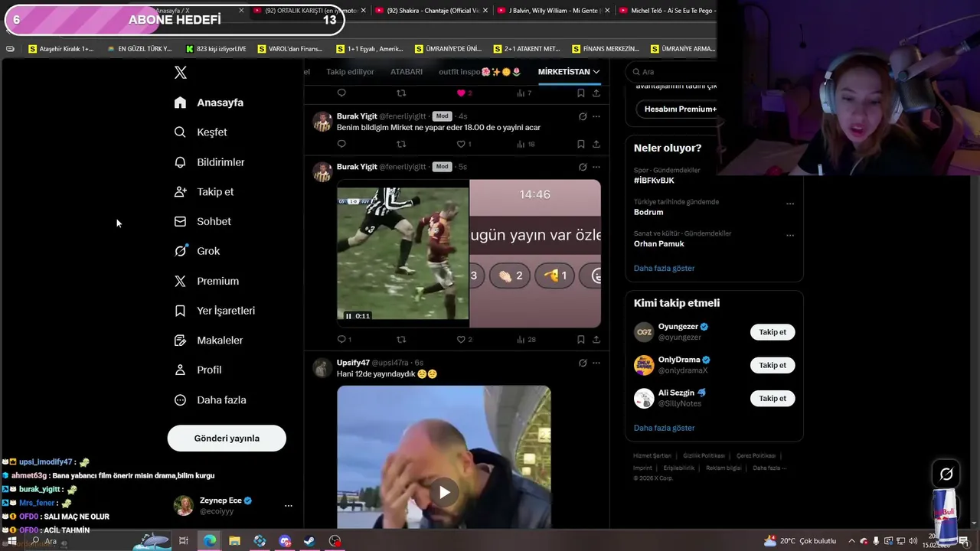Go to Anasayfa in the sidebar
The width and height of the screenshot is (980, 551).
209,103
